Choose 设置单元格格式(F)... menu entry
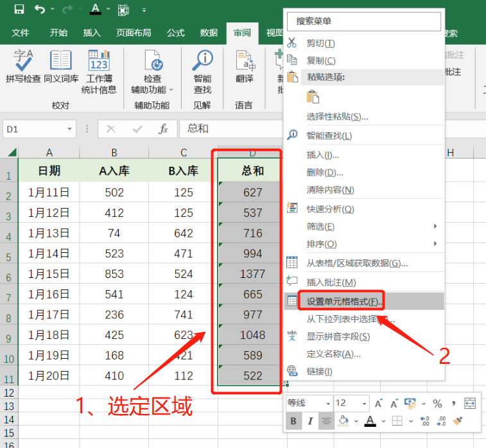This screenshot has height=448, width=486. [x=364, y=301]
